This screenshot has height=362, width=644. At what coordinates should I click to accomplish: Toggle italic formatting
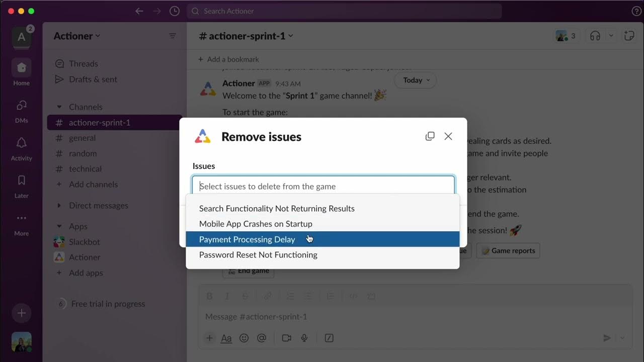point(227,296)
